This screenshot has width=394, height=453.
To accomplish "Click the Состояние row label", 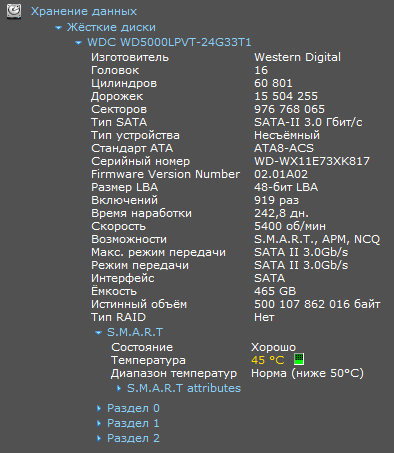I will coord(142,347).
